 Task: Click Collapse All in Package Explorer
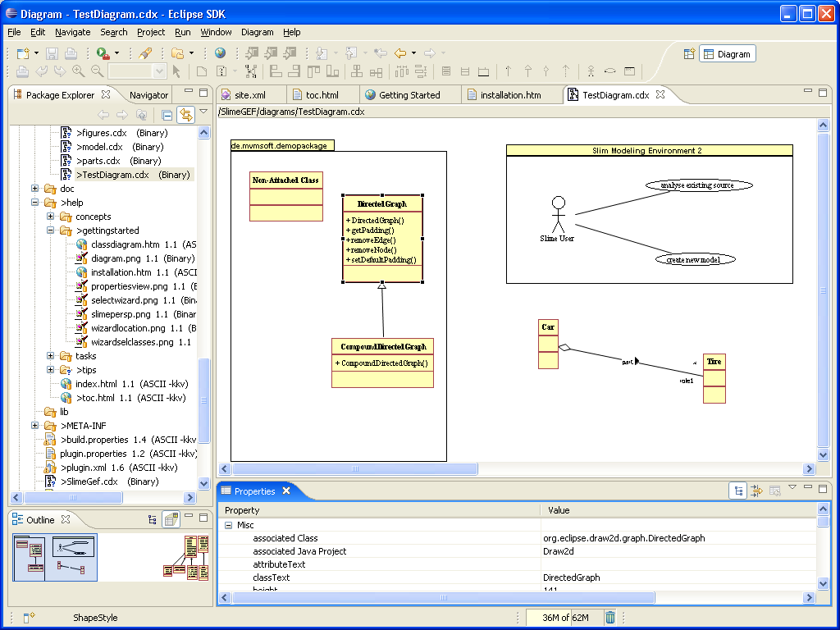(167, 115)
